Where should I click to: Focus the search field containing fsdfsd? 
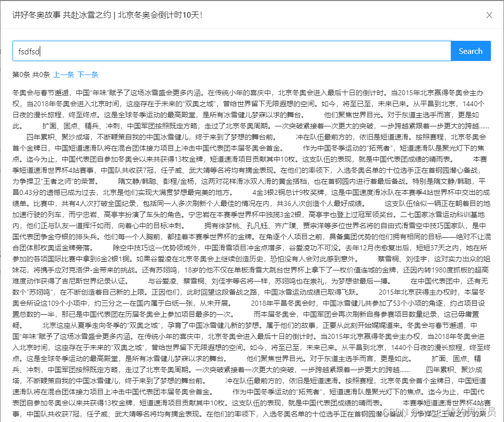pos(232,51)
